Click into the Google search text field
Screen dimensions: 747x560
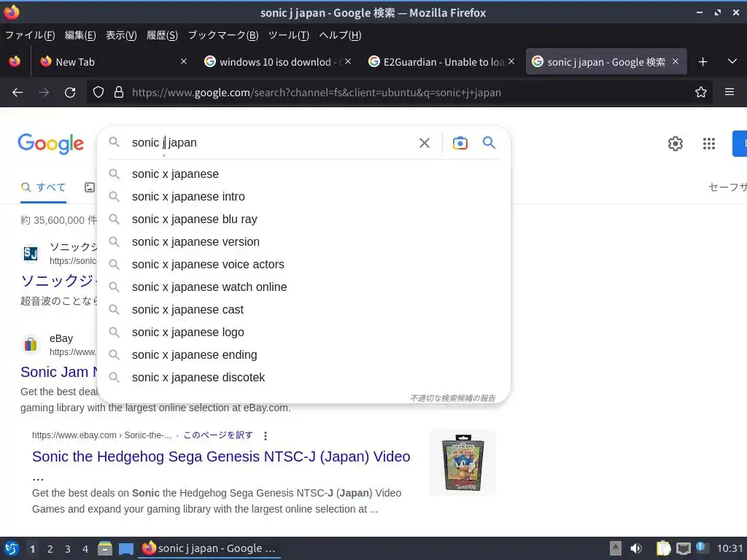pyautogui.click(x=269, y=142)
